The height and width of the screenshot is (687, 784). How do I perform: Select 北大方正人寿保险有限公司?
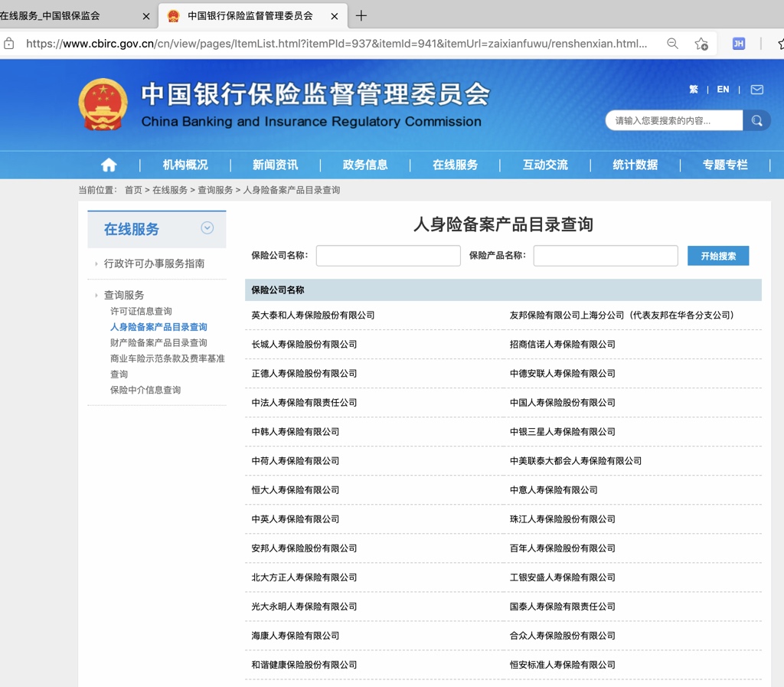304,577
